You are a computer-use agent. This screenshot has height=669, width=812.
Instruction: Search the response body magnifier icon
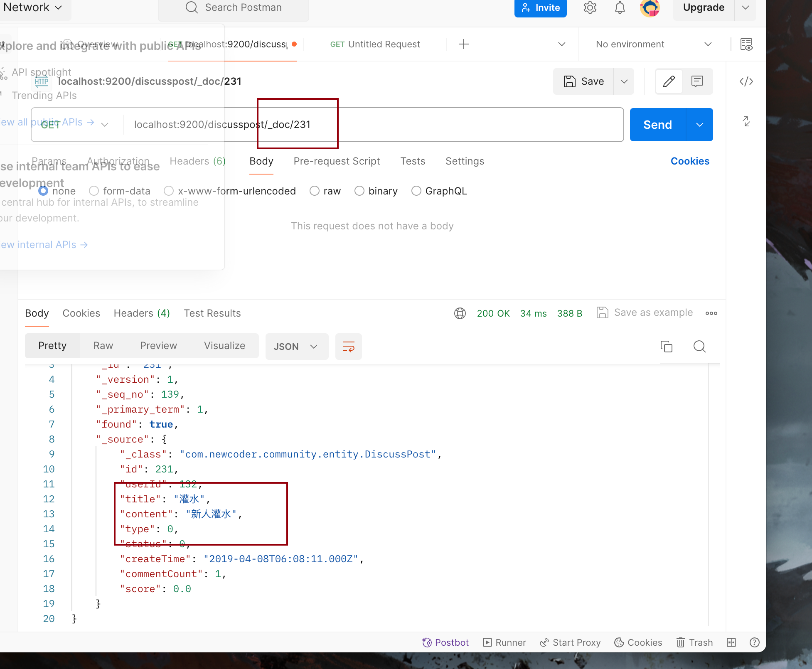699,347
